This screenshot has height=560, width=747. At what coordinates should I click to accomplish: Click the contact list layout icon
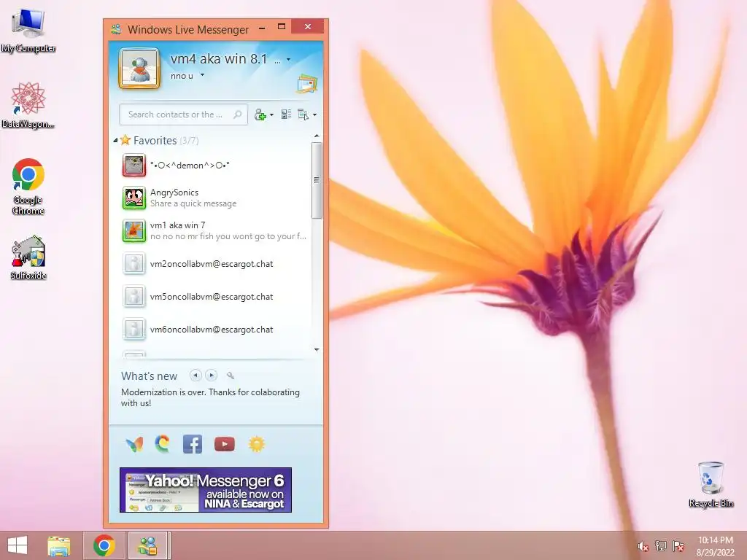tap(286, 114)
